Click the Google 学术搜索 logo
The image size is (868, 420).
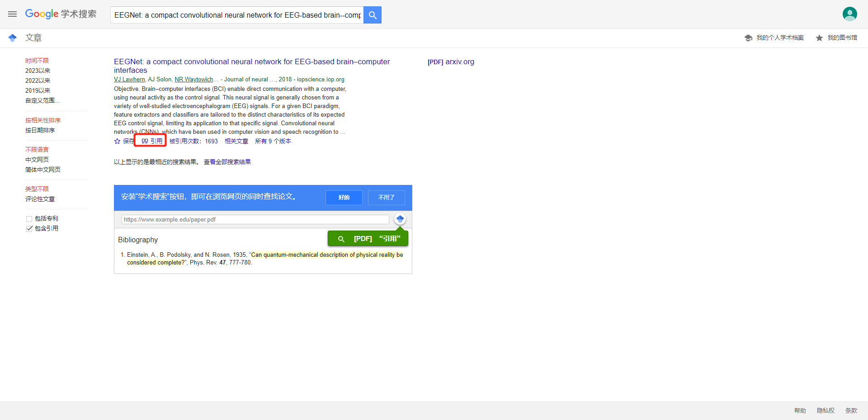(x=61, y=14)
